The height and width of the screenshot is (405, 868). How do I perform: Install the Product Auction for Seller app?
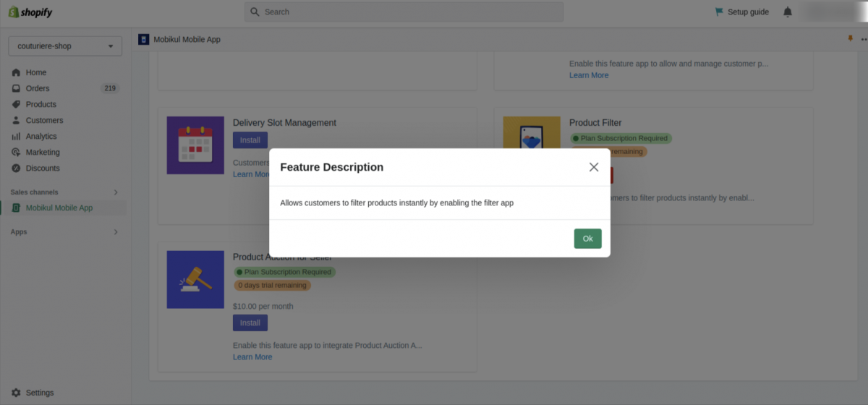(x=250, y=323)
